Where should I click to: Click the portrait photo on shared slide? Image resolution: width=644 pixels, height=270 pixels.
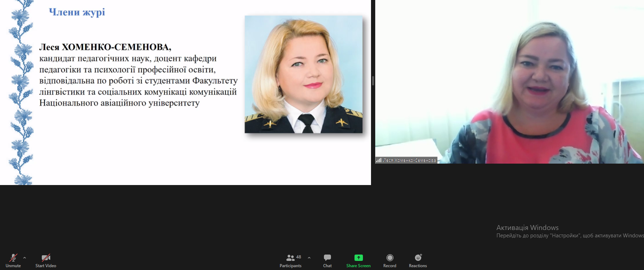[x=304, y=74]
